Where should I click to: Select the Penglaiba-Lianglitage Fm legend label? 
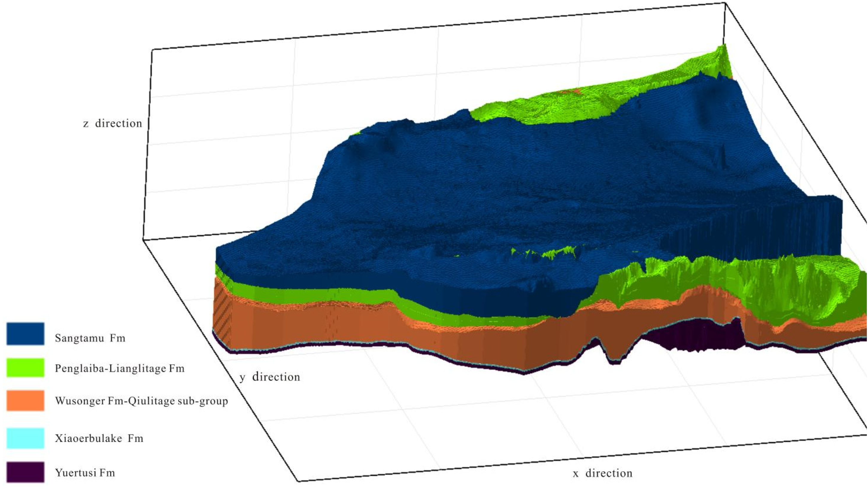pos(120,368)
